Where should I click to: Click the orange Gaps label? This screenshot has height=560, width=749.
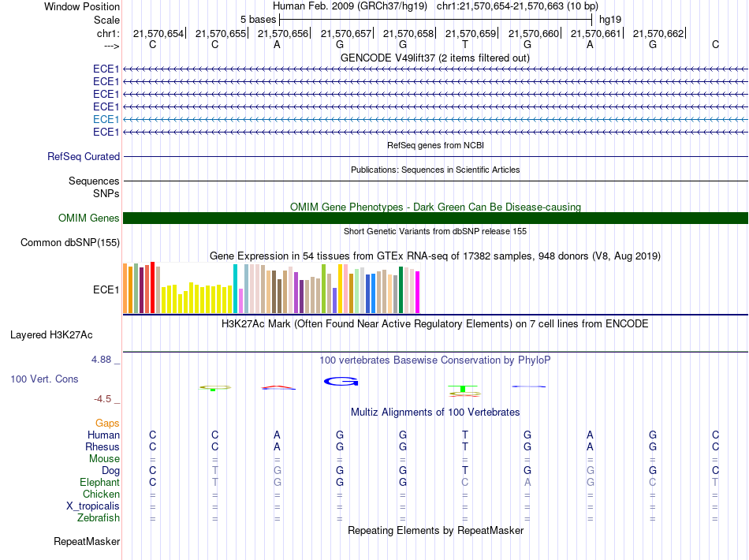click(107, 424)
